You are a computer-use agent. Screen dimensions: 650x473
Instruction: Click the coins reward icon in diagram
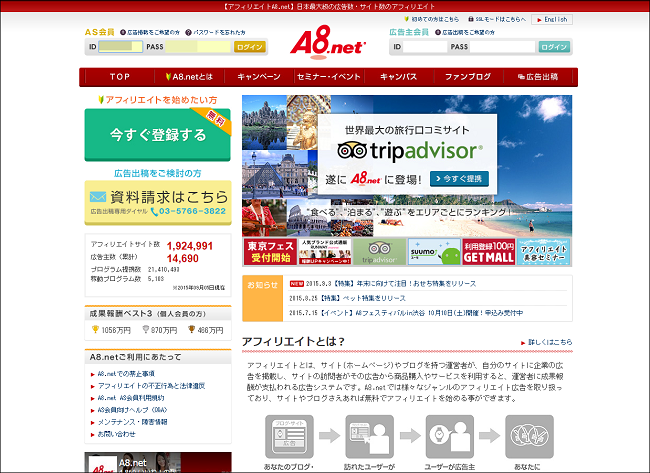529,437
